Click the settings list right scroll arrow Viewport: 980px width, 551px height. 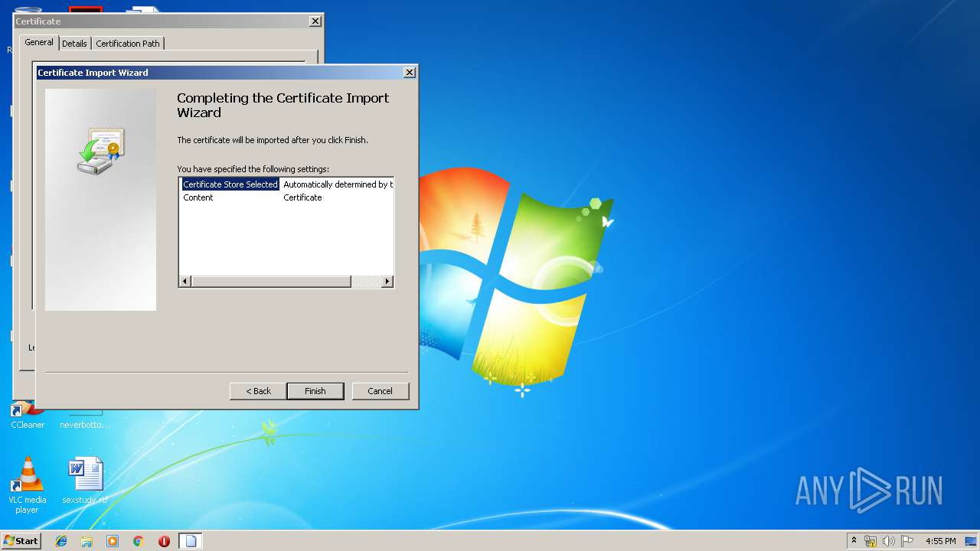point(387,282)
